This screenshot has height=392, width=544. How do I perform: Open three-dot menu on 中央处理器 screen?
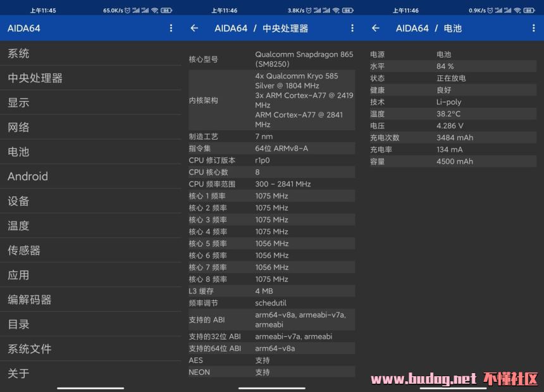(352, 28)
